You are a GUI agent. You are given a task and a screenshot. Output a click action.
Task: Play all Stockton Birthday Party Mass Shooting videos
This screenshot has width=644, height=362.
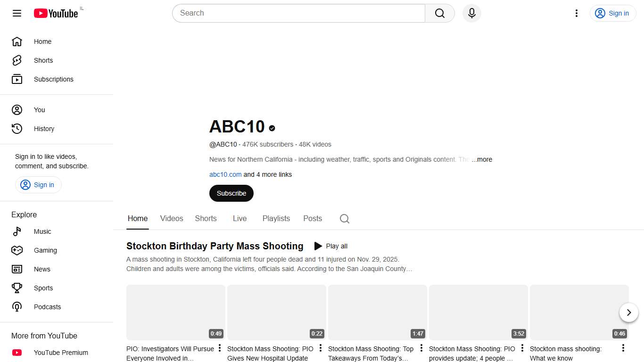coord(330,246)
